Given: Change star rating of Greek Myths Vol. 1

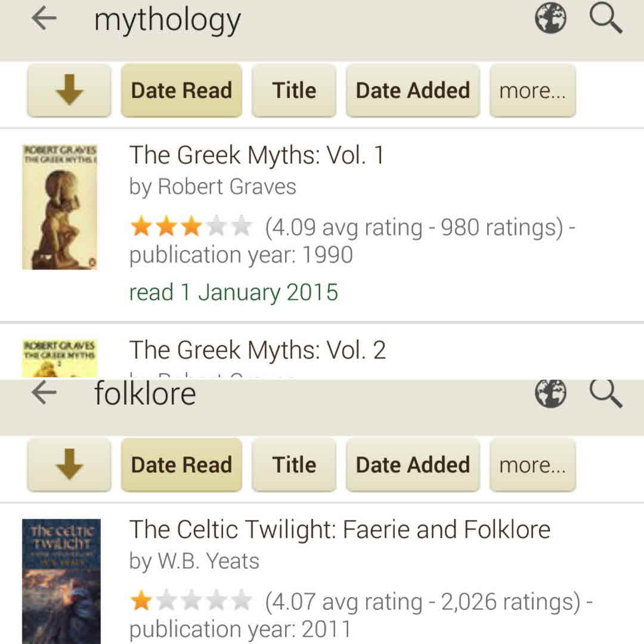Looking at the screenshot, I should [x=191, y=227].
